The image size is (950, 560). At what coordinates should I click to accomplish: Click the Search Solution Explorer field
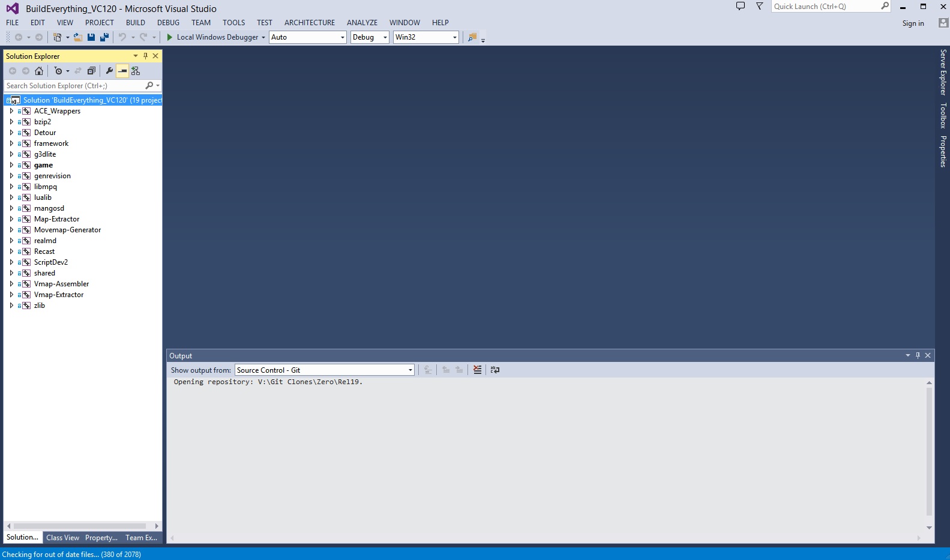coord(74,86)
